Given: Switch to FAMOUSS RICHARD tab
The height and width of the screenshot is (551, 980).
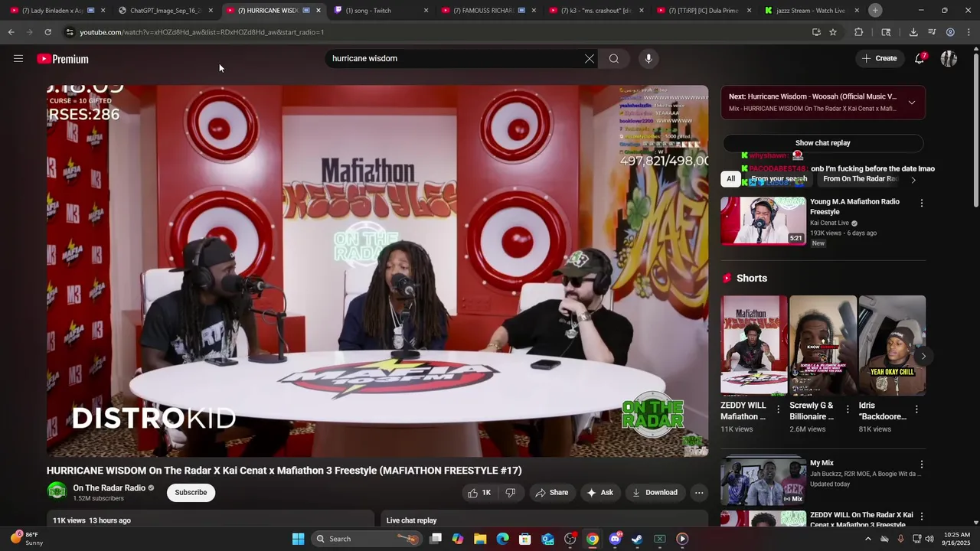Looking at the screenshot, I should (x=488, y=11).
